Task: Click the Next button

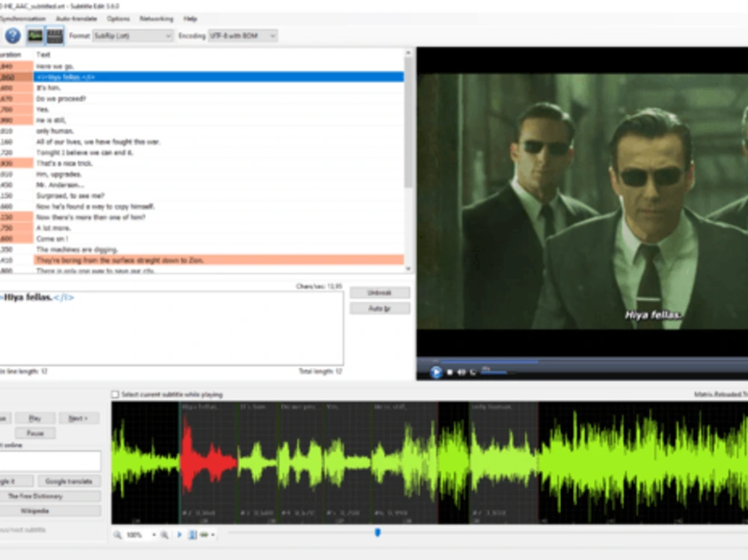Action: 79,419
